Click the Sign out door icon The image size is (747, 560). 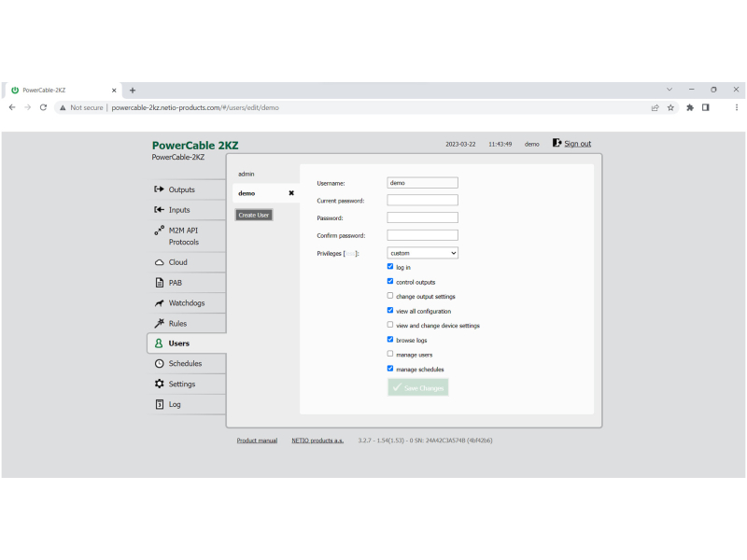[557, 143]
